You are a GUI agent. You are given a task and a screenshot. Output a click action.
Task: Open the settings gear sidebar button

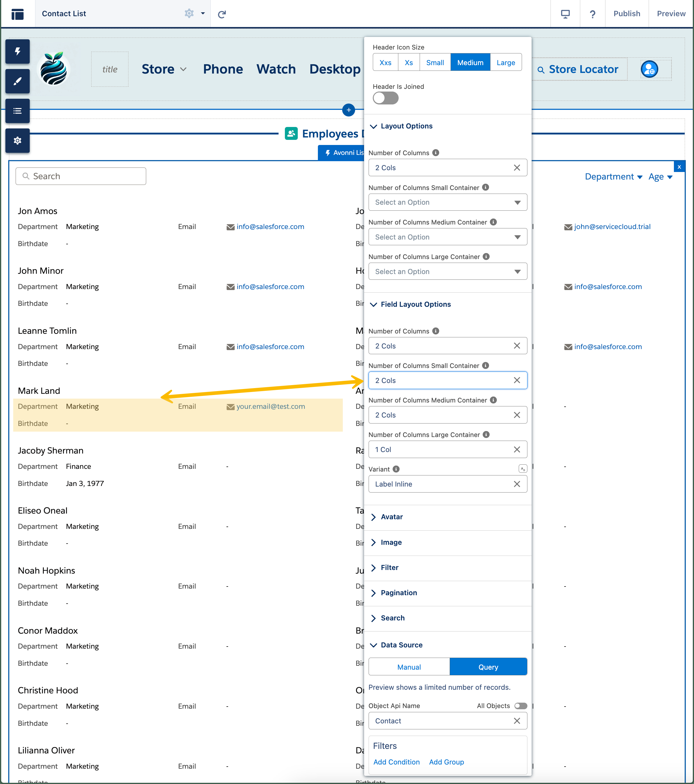(17, 141)
